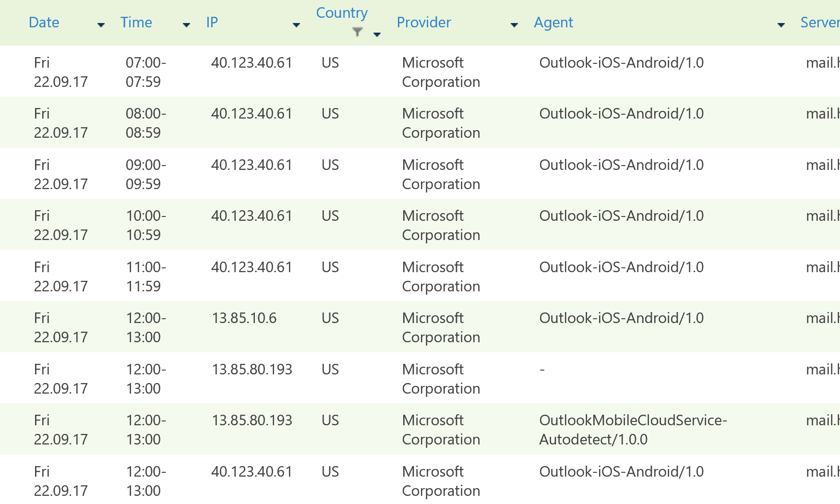Click the Time column header
The height and width of the screenshot is (504, 840).
click(136, 23)
